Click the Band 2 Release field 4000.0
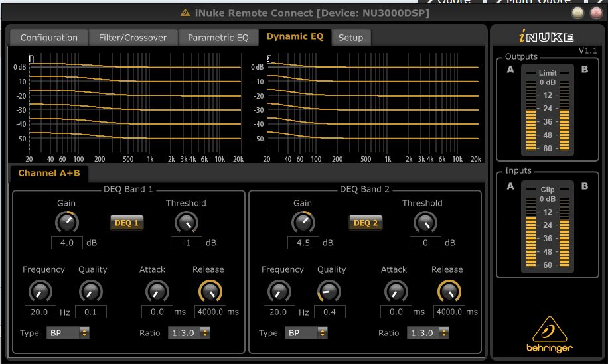608x364 pixels. [x=449, y=312]
